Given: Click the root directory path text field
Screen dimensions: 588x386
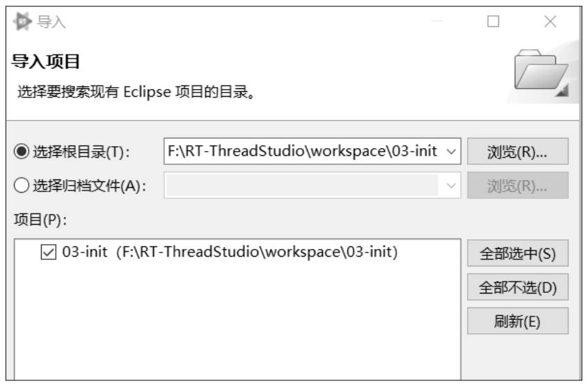Looking at the screenshot, I should click(303, 152).
